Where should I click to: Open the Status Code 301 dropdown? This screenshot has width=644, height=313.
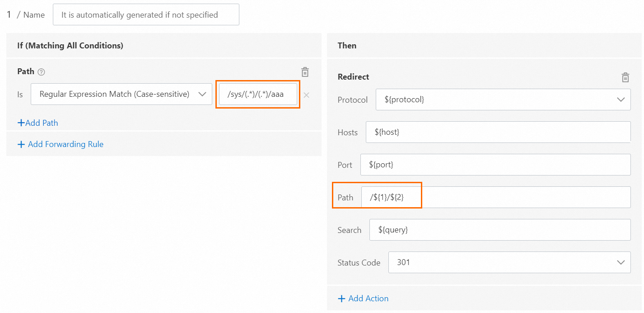[x=509, y=262]
